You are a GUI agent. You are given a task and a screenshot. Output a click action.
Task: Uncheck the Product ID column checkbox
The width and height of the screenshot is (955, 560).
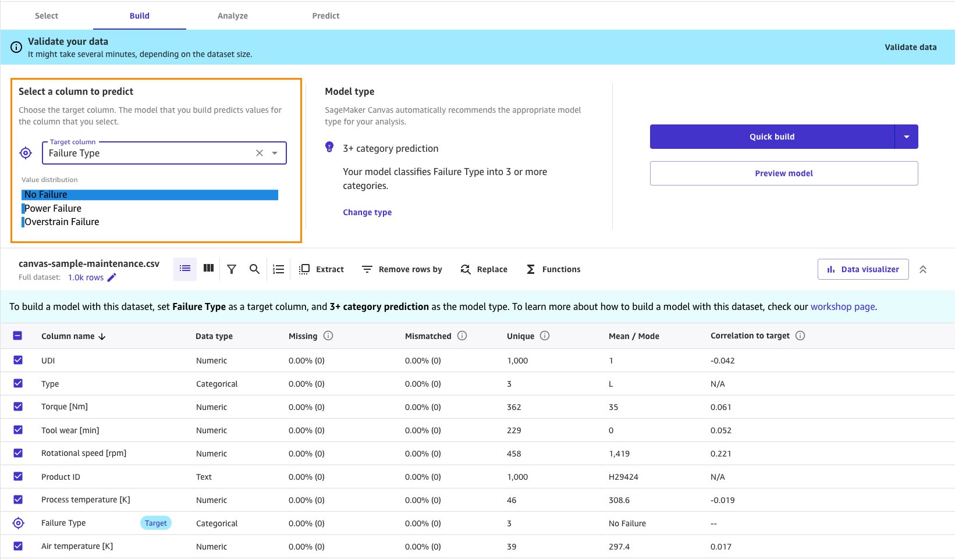[18, 476]
